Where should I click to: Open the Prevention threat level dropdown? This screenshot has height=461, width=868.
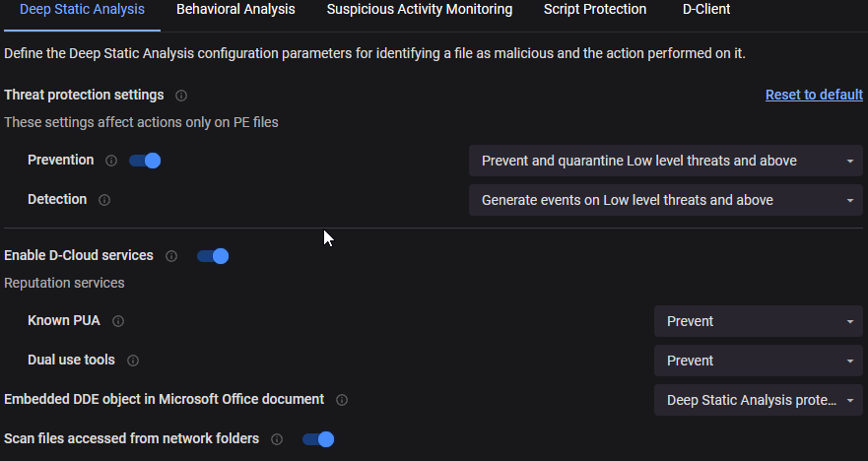click(665, 161)
